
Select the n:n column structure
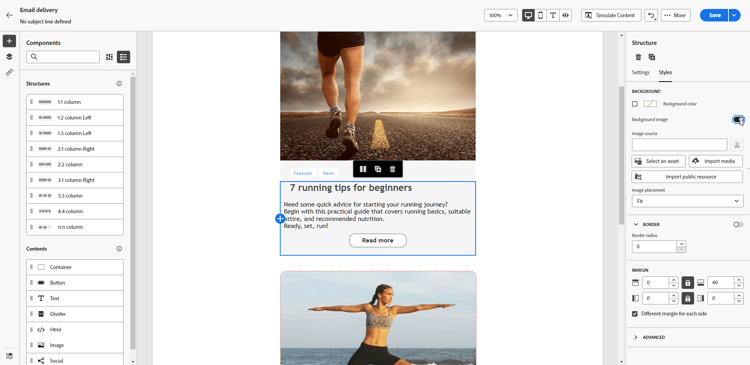click(x=75, y=227)
